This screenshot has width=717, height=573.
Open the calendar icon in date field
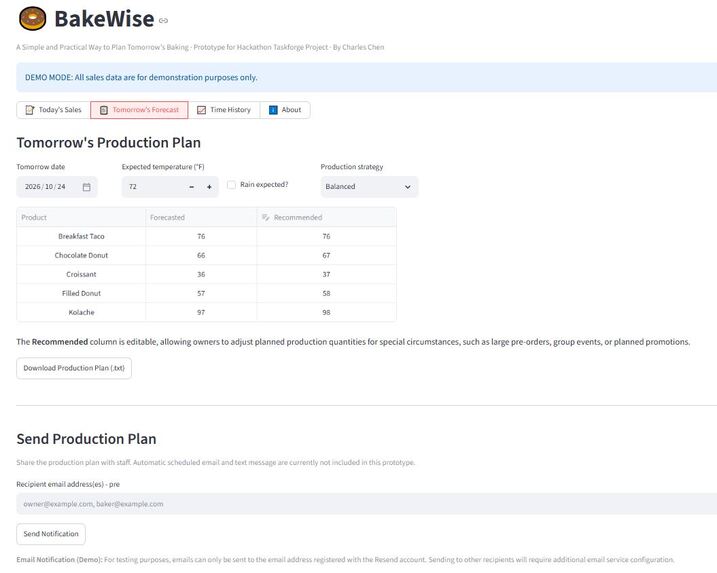point(86,187)
